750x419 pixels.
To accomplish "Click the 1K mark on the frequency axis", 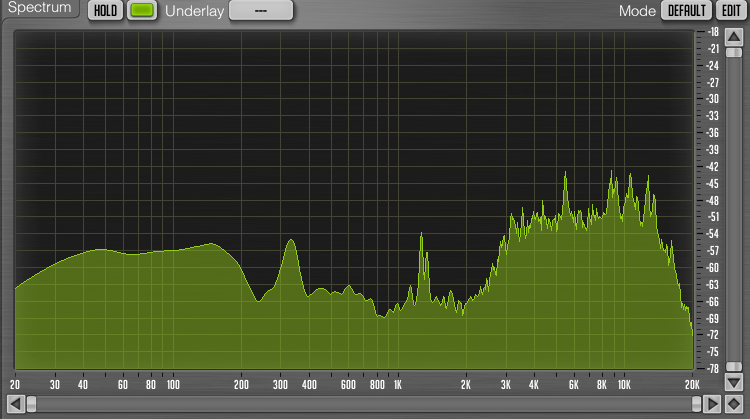I will click(x=397, y=384).
